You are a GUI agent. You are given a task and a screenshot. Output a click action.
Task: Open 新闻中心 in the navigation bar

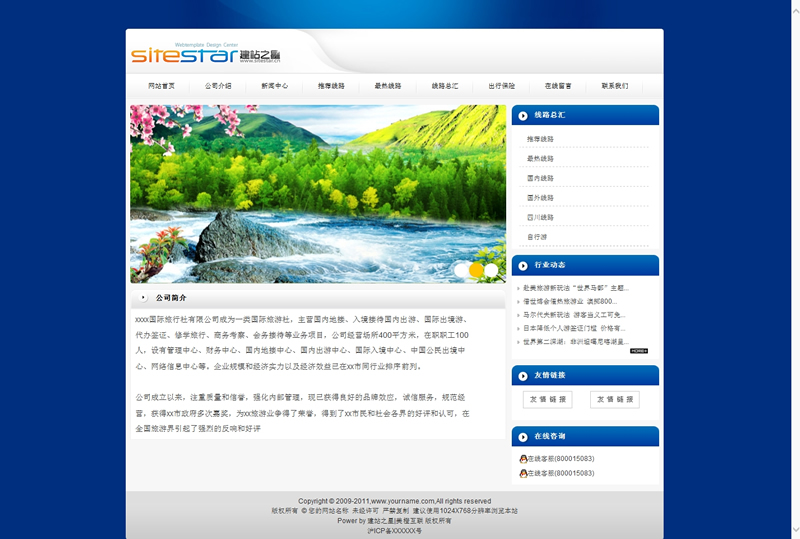point(275,86)
